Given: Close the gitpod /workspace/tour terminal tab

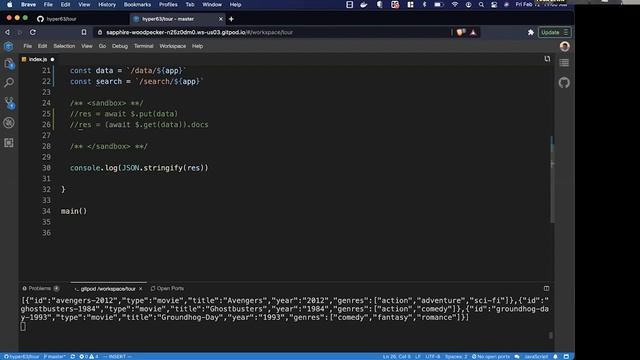Looking at the screenshot, I should [141, 289].
